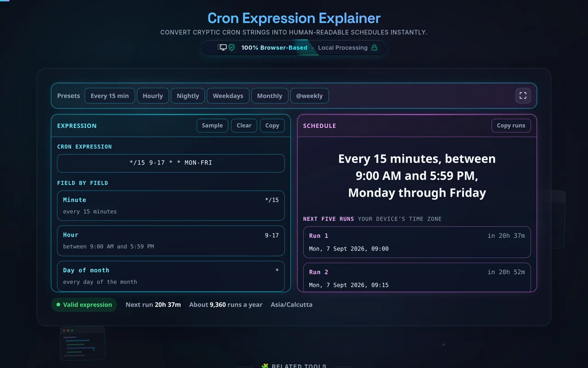Click the puzzle piece icon near Related Tools
The width and height of the screenshot is (588, 368).
coord(265,367)
